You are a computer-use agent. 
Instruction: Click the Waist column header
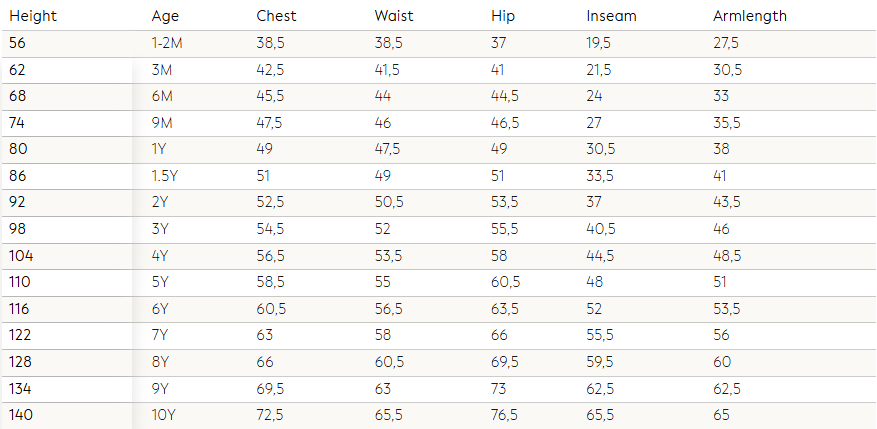tap(394, 16)
